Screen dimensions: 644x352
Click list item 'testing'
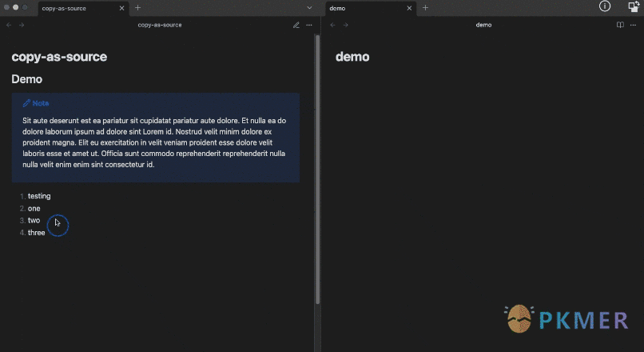point(39,196)
